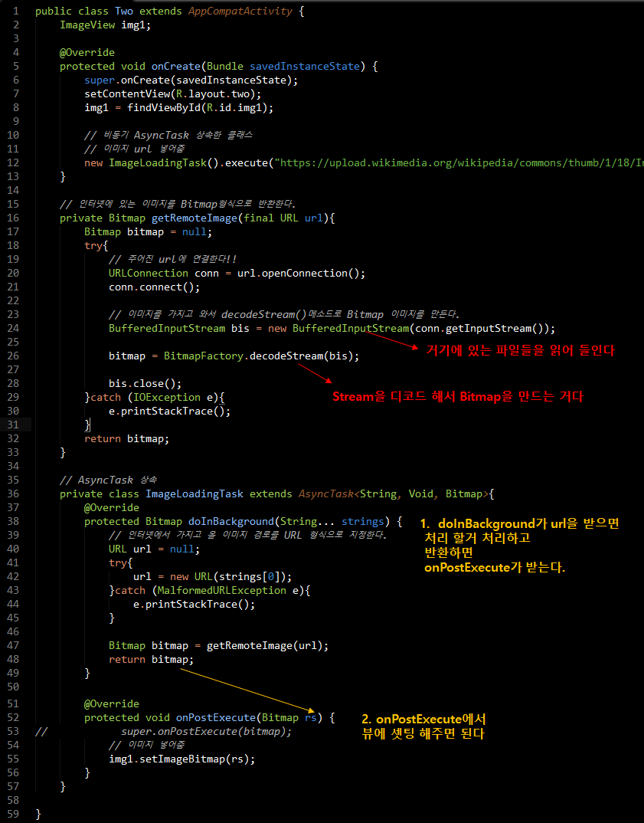Click BitmapFactory on line 26
644x823 pixels.
[204, 356]
